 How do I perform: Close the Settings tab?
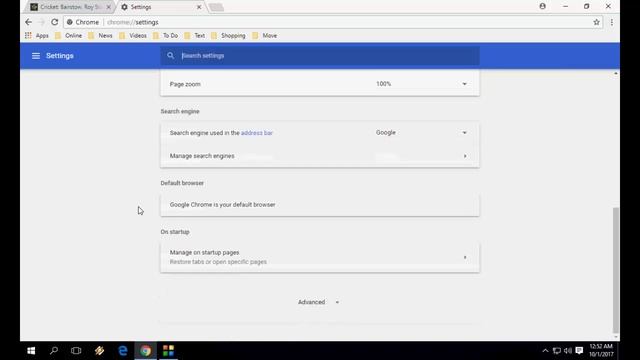click(x=199, y=7)
